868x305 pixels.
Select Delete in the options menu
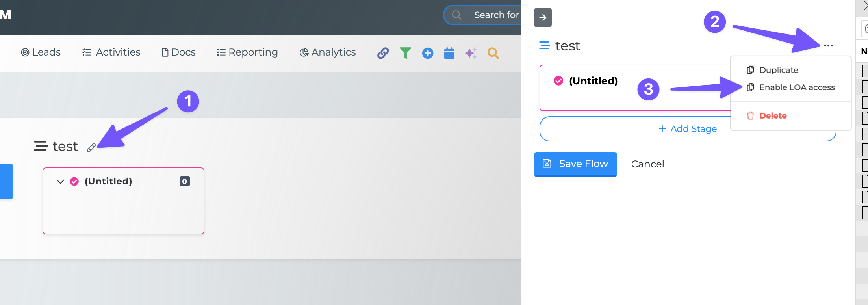tap(773, 115)
